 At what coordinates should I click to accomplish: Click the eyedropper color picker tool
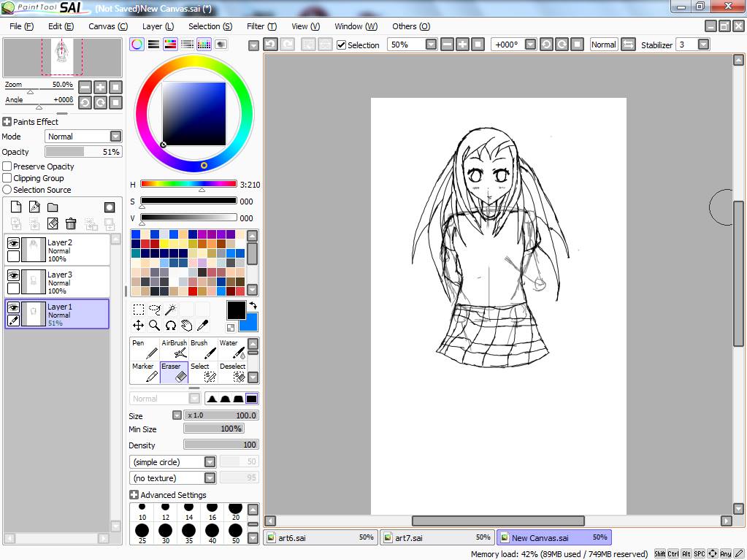click(202, 325)
